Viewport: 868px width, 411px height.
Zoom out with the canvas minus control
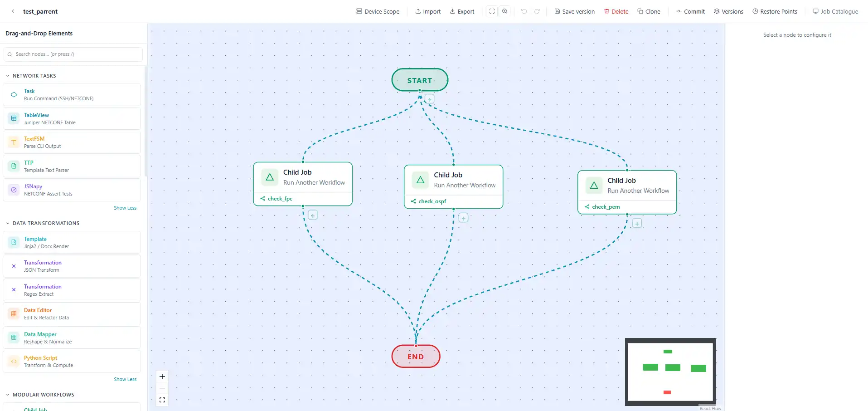click(162, 388)
